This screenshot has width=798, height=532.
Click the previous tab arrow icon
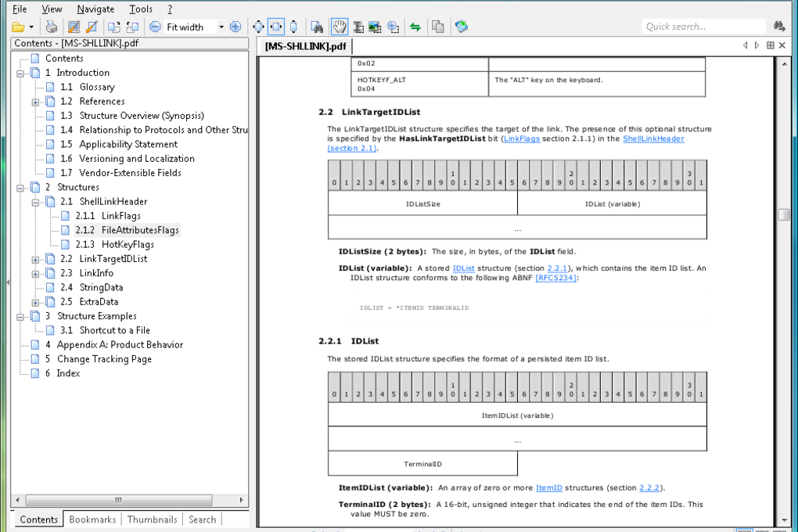(745, 45)
